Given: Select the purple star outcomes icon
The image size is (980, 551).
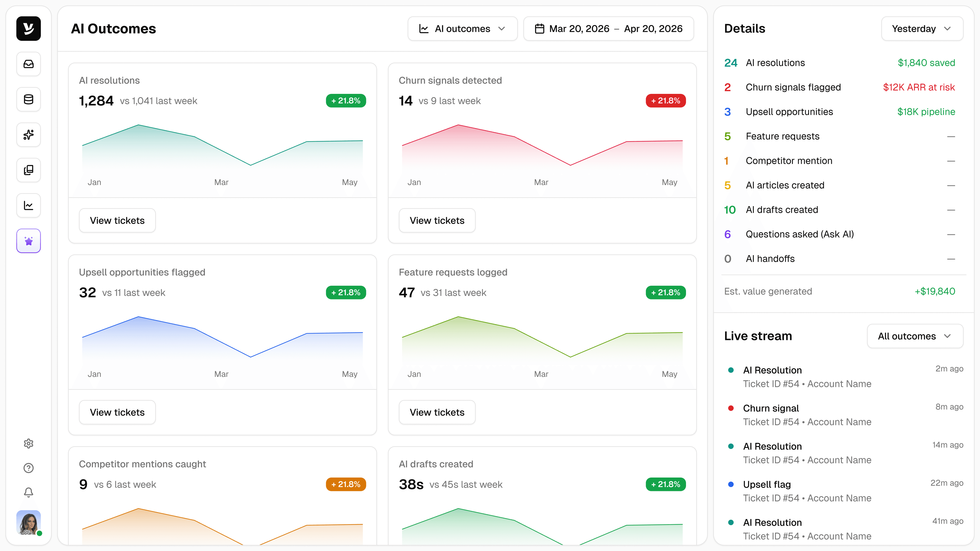Looking at the screenshot, I should (29, 241).
